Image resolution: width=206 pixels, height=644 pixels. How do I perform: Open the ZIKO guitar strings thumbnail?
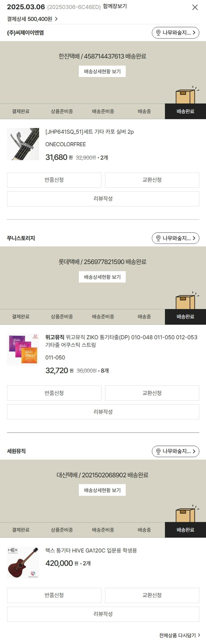[x=23, y=350]
